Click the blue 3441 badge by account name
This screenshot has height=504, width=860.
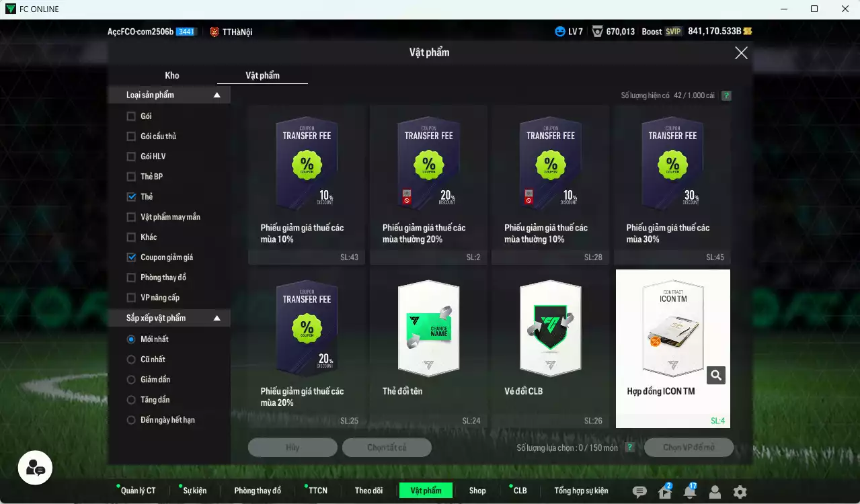(186, 32)
